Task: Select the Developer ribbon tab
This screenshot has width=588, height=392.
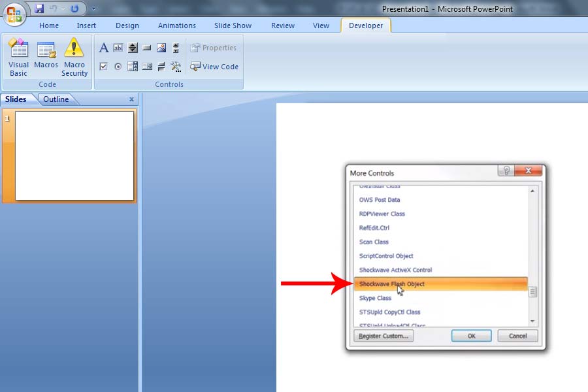Action: point(366,25)
